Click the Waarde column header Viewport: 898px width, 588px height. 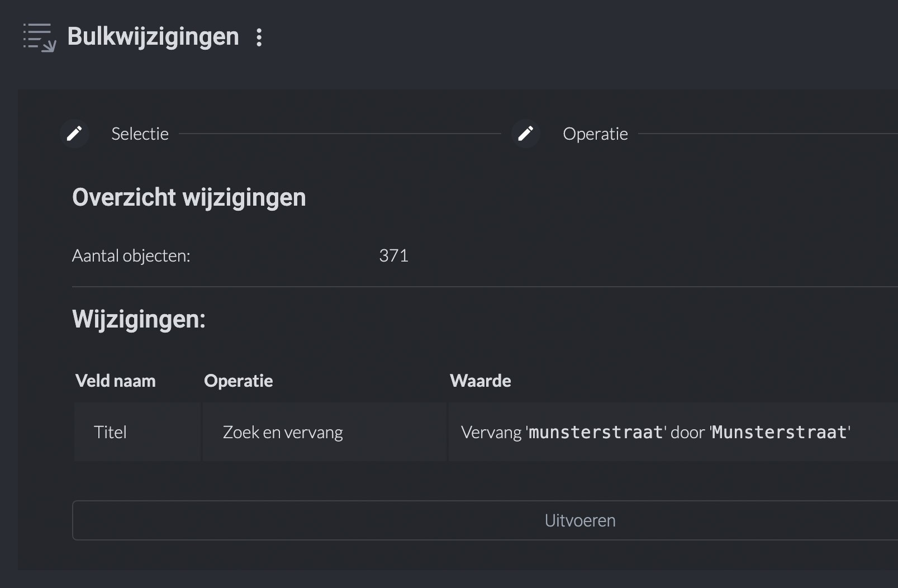(480, 381)
